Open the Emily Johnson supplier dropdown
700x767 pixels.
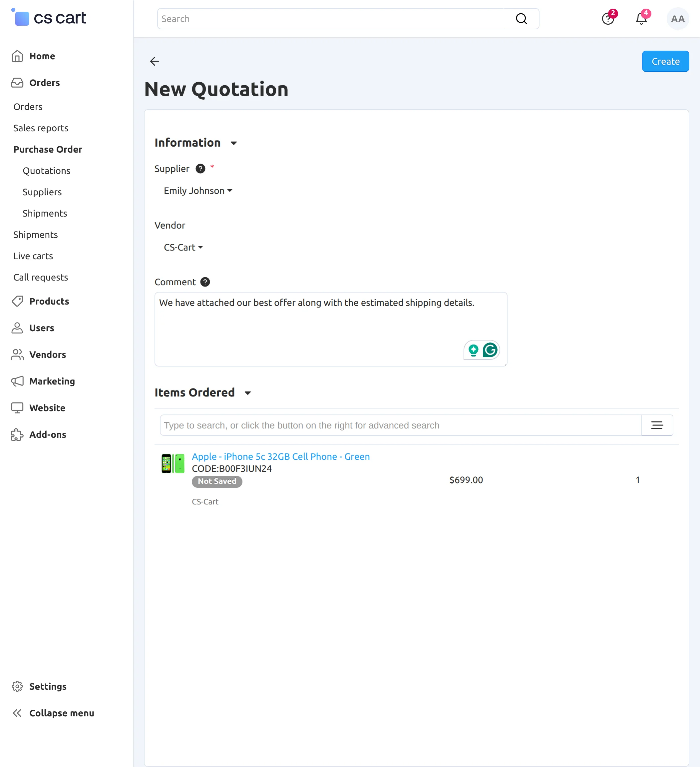[198, 191]
